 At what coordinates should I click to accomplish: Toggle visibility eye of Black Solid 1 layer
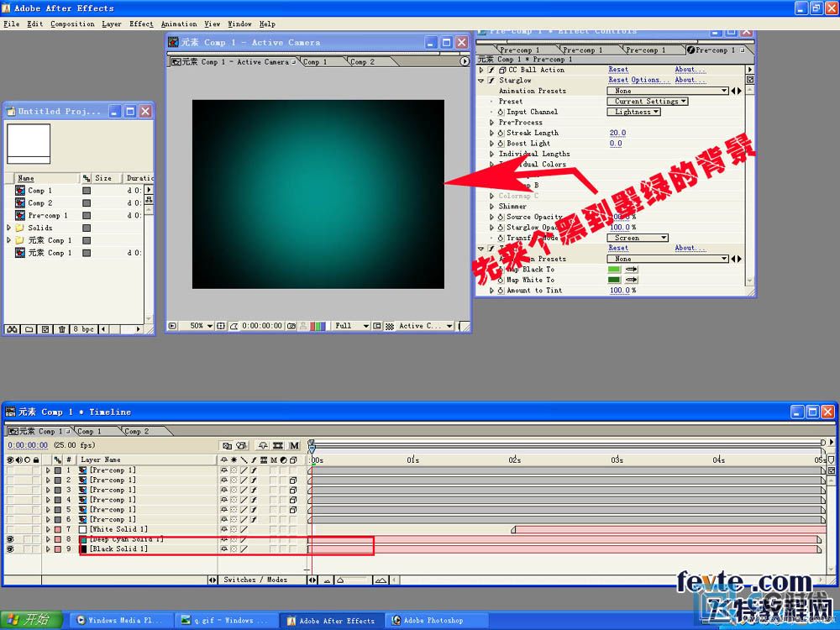[x=10, y=549]
